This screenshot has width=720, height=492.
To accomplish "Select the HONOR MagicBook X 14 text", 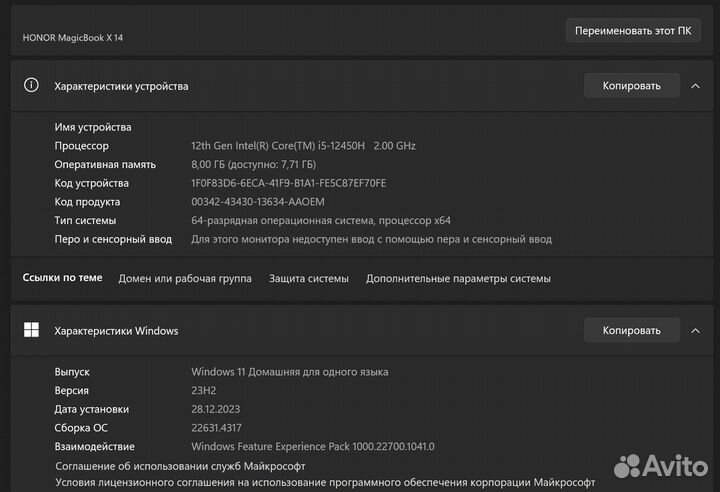I will coord(73,38).
